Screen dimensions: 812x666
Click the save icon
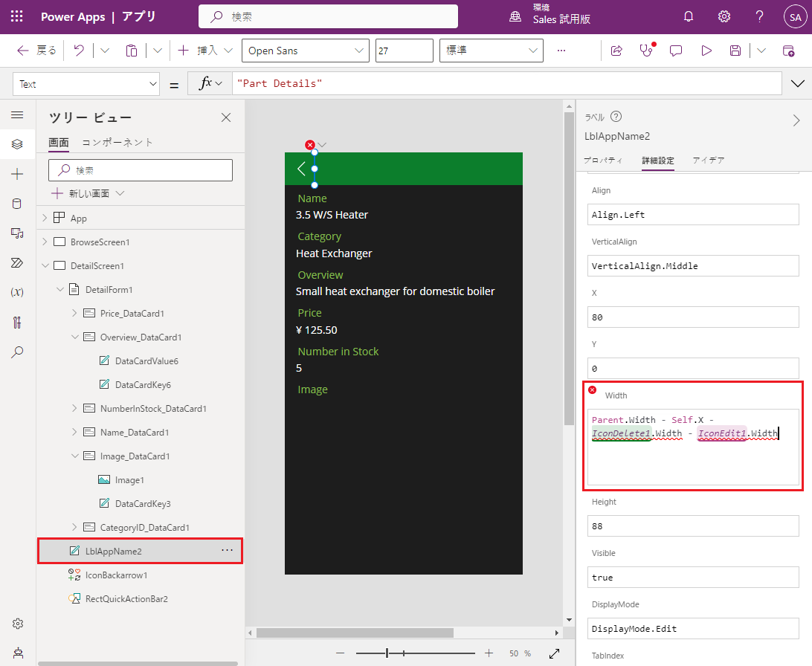coord(735,51)
